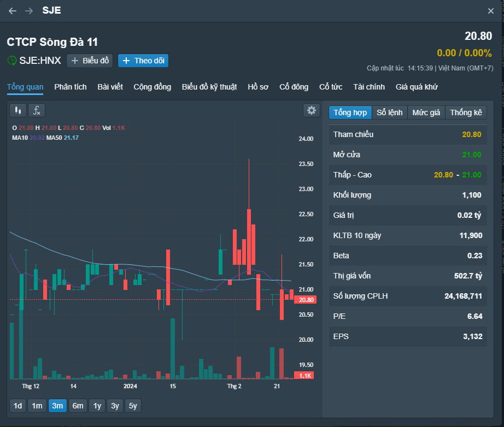Click the Thg 12 date marker on chart

click(x=31, y=386)
